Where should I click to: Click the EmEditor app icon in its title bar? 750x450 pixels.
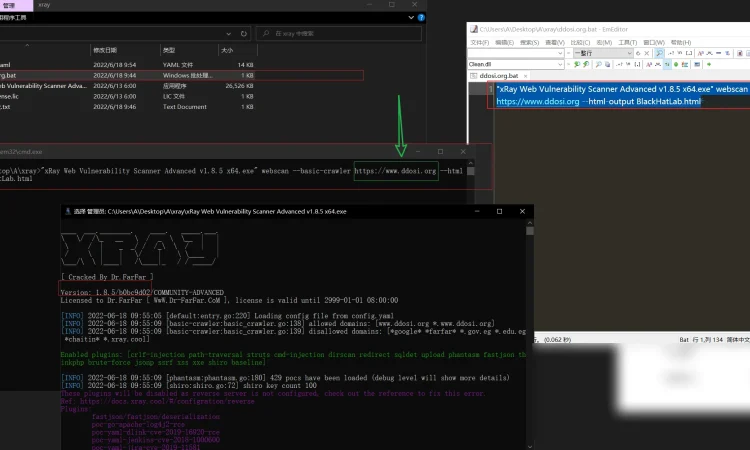474,29
